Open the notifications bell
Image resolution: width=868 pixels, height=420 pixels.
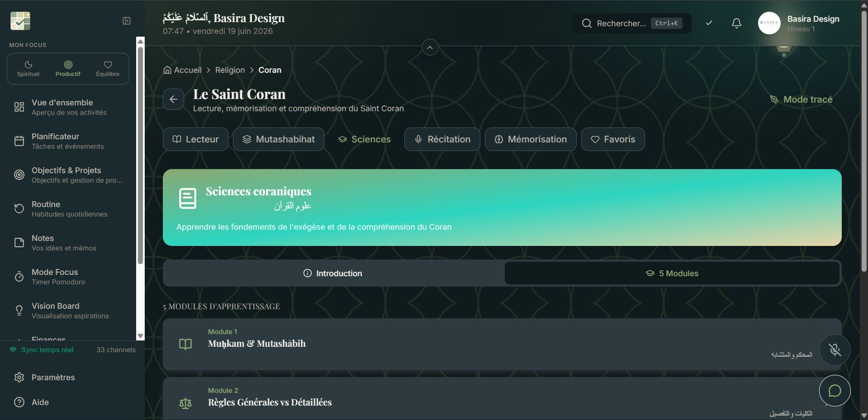point(736,23)
